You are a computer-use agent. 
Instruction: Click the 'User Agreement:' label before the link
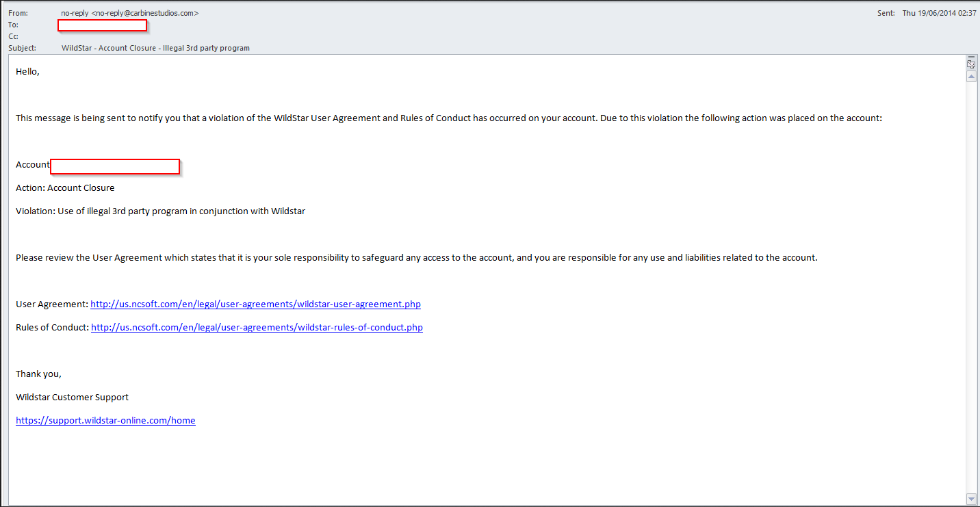coord(52,304)
